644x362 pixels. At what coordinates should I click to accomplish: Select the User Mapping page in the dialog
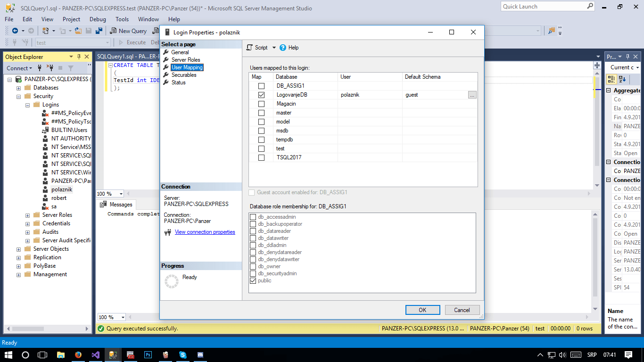(x=187, y=67)
